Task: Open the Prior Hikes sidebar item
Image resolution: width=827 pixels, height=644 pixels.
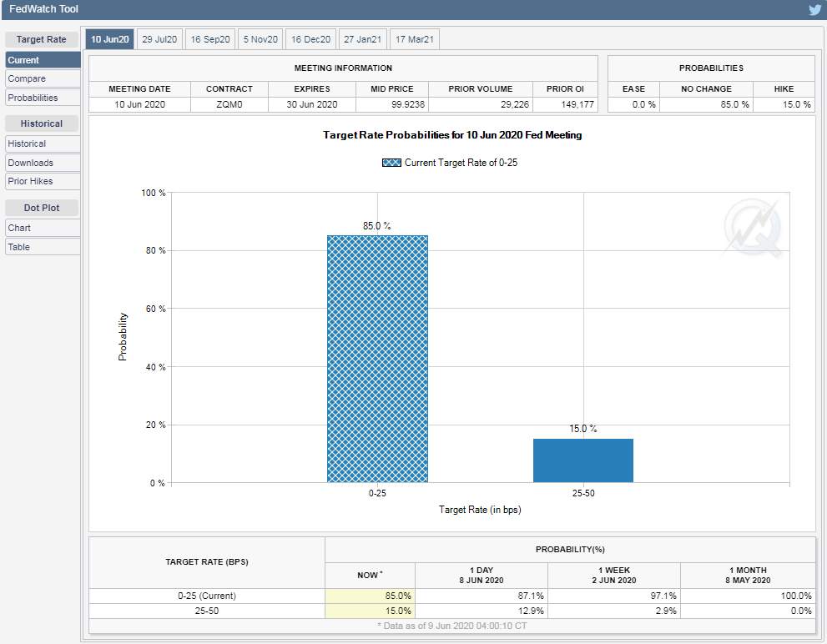Action: click(43, 181)
